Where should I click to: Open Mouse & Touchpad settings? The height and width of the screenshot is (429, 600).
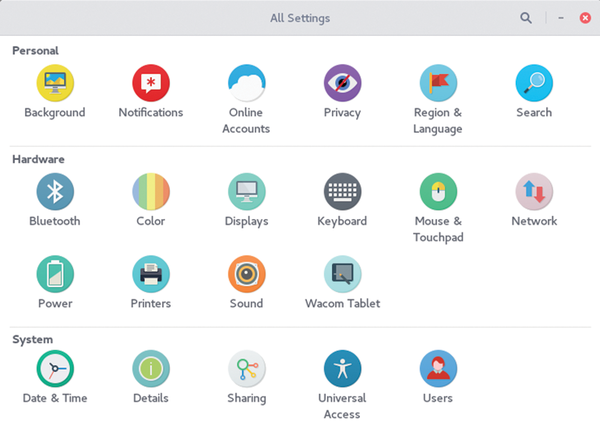tap(438, 192)
